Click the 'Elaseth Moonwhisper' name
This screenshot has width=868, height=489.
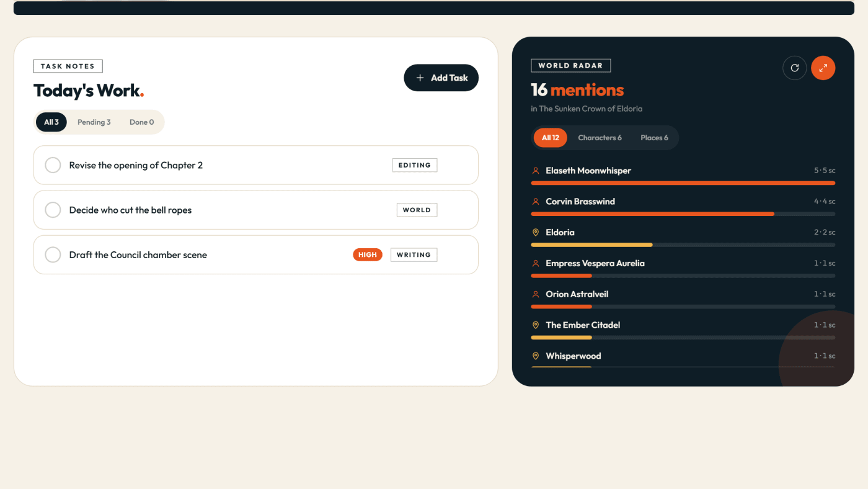pos(588,171)
